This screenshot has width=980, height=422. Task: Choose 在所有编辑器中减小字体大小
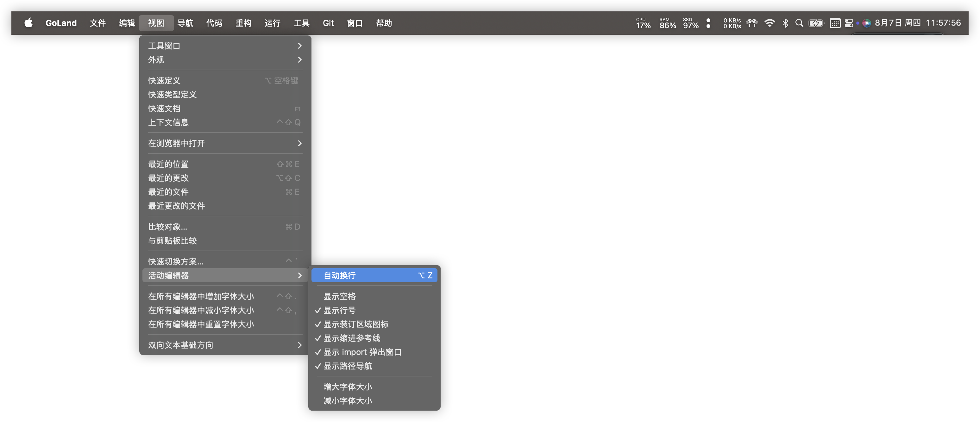pos(225,310)
